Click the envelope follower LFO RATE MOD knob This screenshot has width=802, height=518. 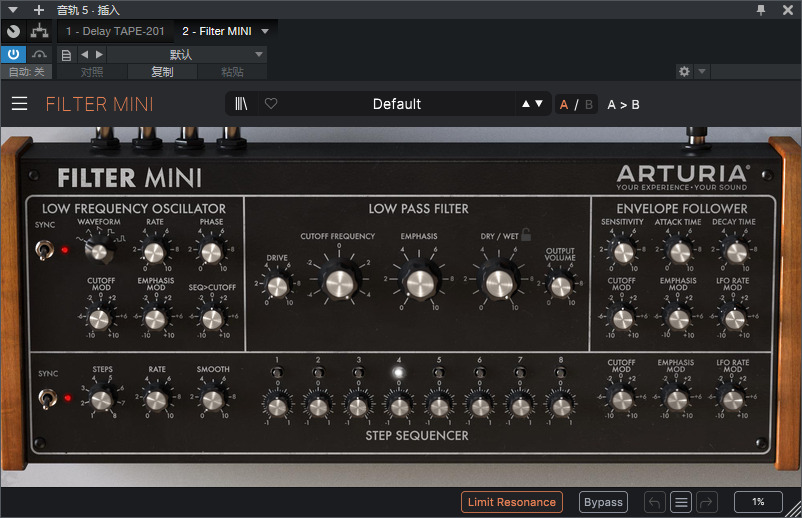click(734, 319)
